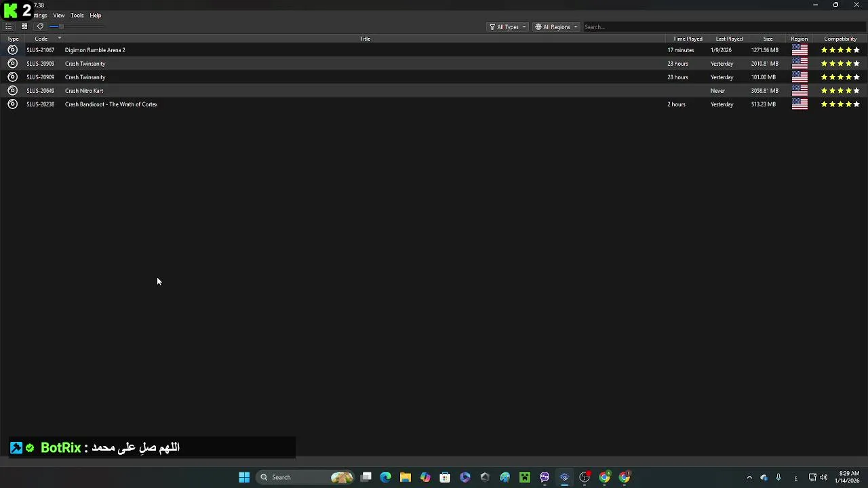Open the taskbar clock showing 8:29 AM
This screenshot has width=868, height=488.
tap(849, 477)
